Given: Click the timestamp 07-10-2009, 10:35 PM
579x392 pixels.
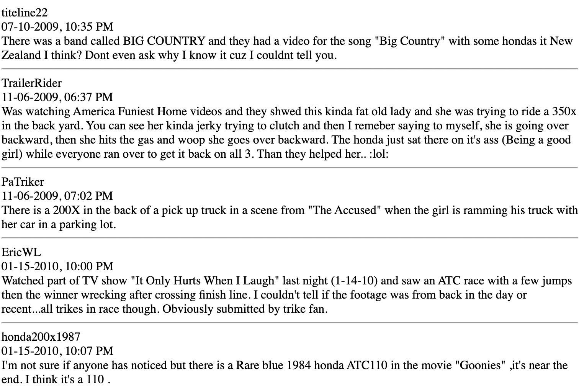Looking at the screenshot, I should pos(58,27).
